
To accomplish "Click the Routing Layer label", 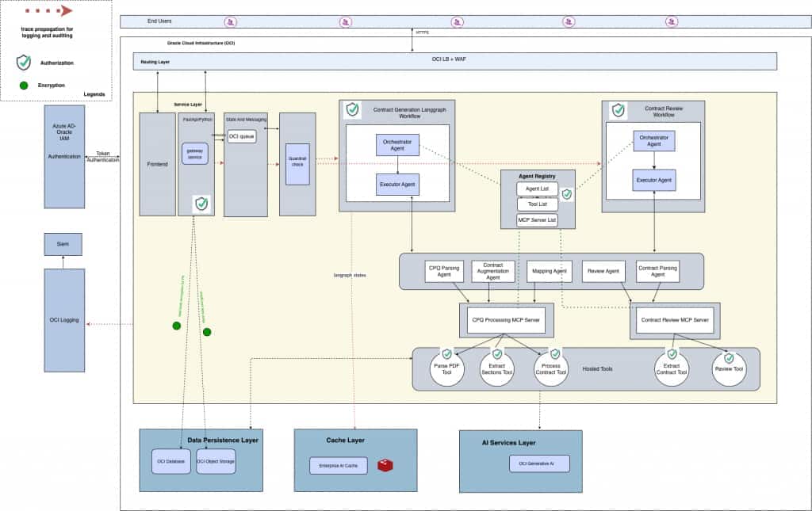I will pyautogui.click(x=155, y=62).
